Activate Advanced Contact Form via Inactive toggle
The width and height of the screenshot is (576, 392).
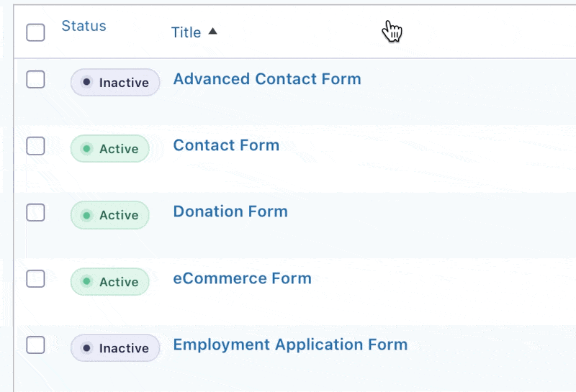[x=114, y=83]
